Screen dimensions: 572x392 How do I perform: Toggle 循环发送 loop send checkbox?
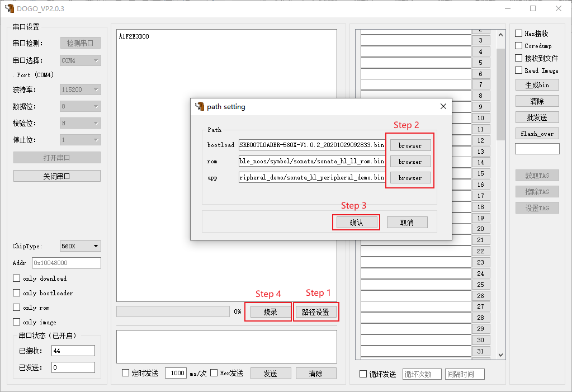pos(363,374)
